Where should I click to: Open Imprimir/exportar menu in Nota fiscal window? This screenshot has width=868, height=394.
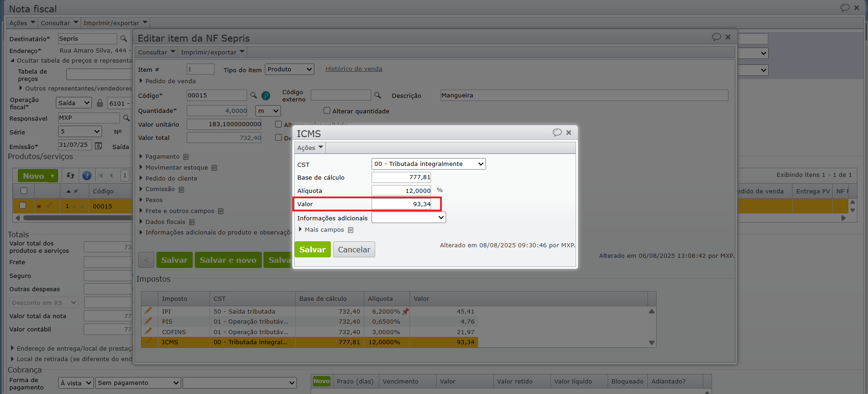[115, 23]
